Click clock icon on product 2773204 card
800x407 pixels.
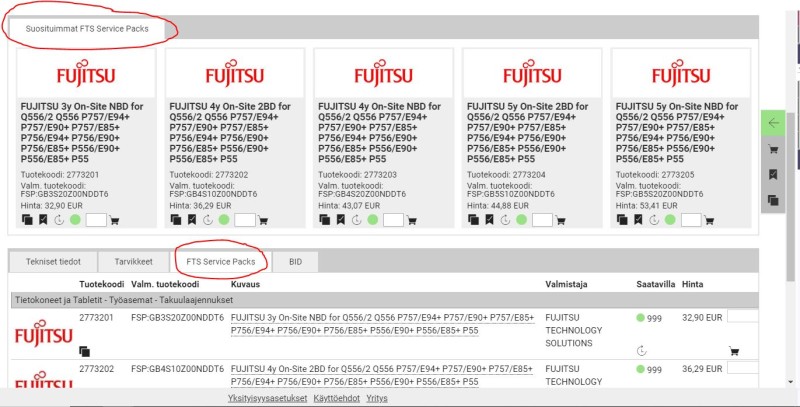click(506, 220)
